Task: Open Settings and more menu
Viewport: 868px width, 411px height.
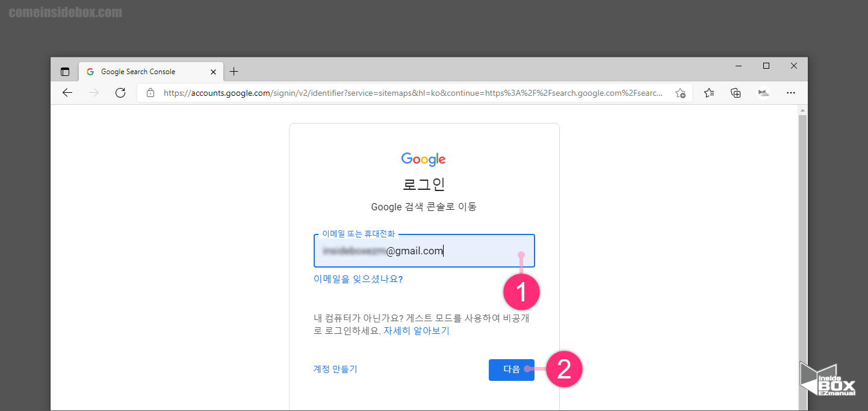Action: point(791,93)
